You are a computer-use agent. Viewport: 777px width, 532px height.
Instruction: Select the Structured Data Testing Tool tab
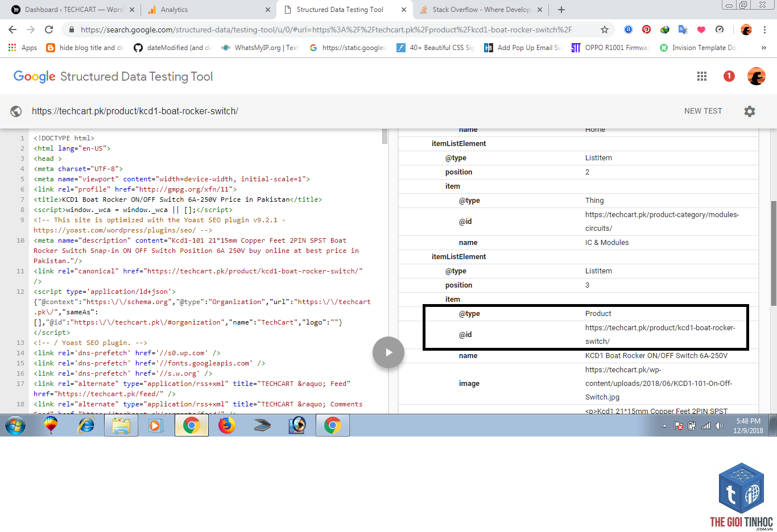(x=344, y=10)
